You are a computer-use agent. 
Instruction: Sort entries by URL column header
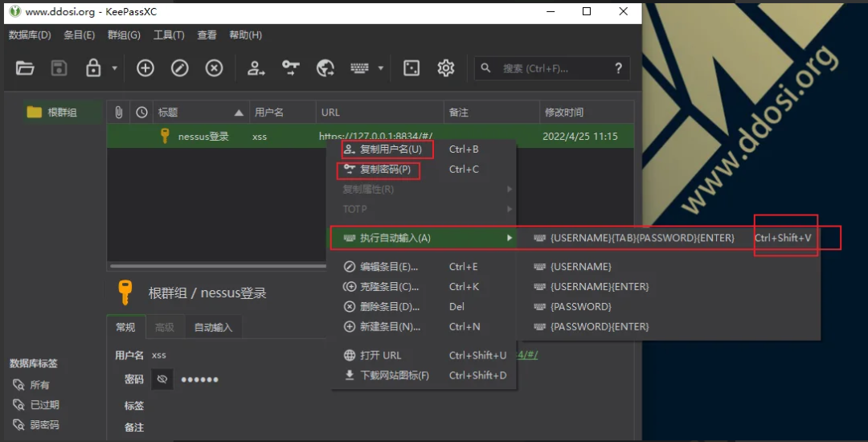379,113
